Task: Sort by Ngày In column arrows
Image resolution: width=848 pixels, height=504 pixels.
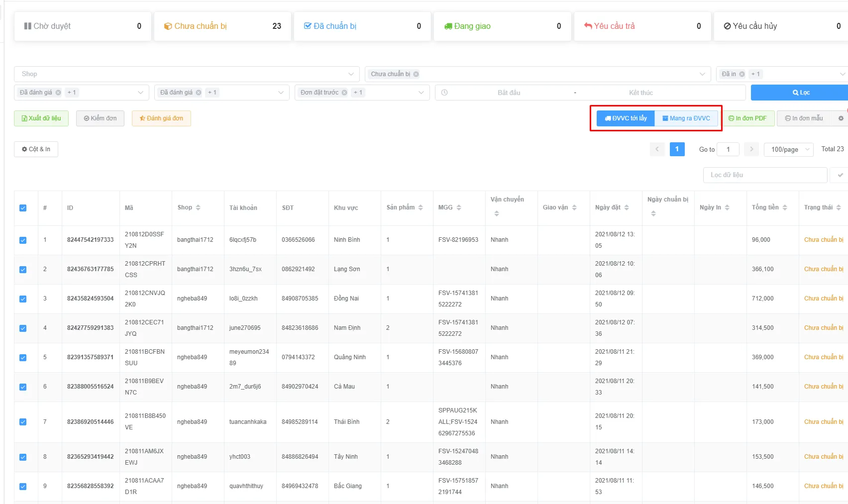Action: tap(727, 207)
